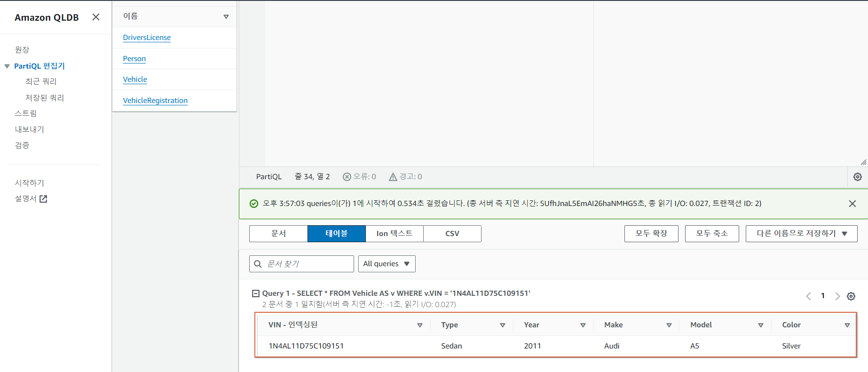Click the editor resize handle corner

click(x=864, y=162)
